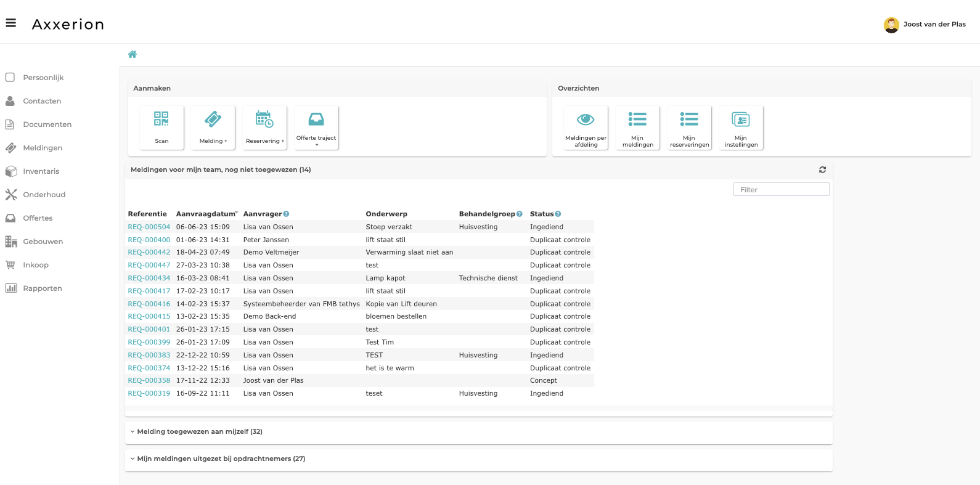980x485 pixels.
Task: Expand Melding toegewezen aan mijzelf section
Action: 199,431
